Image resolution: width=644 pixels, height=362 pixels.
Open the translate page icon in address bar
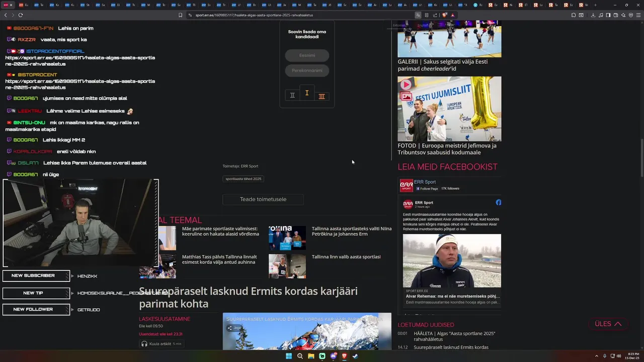click(418, 15)
